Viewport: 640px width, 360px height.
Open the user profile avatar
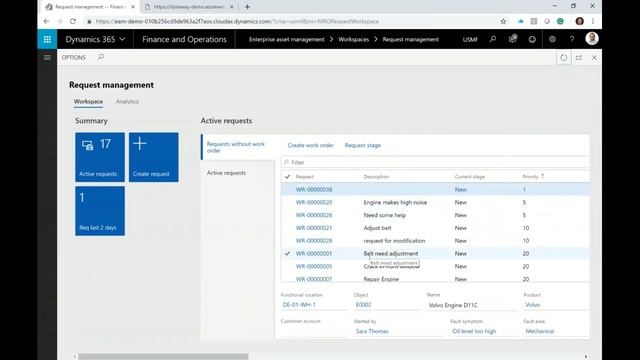point(592,39)
